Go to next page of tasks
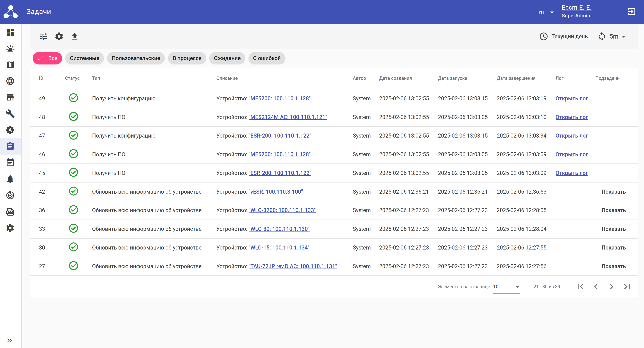Viewport: 644px width, 348px height. tap(611, 287)
